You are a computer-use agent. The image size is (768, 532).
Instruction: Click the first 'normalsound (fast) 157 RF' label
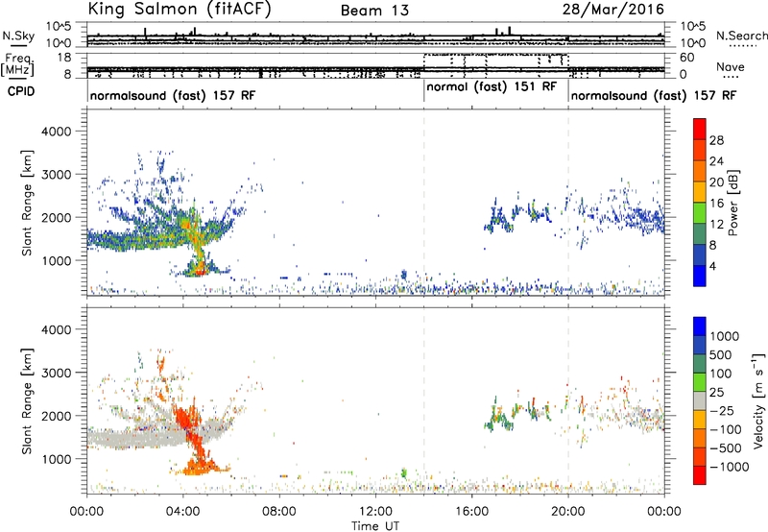173,95
